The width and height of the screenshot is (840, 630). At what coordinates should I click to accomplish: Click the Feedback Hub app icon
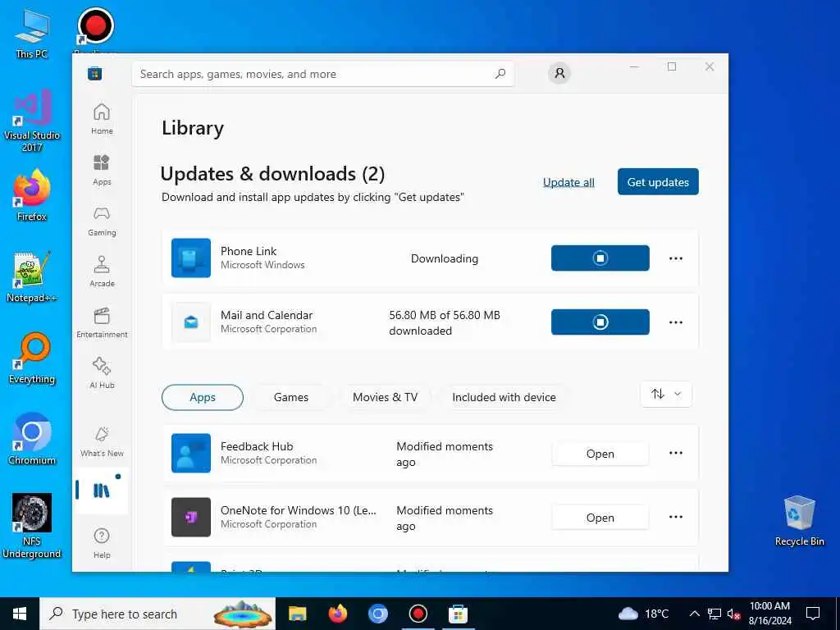coord(190,453)
